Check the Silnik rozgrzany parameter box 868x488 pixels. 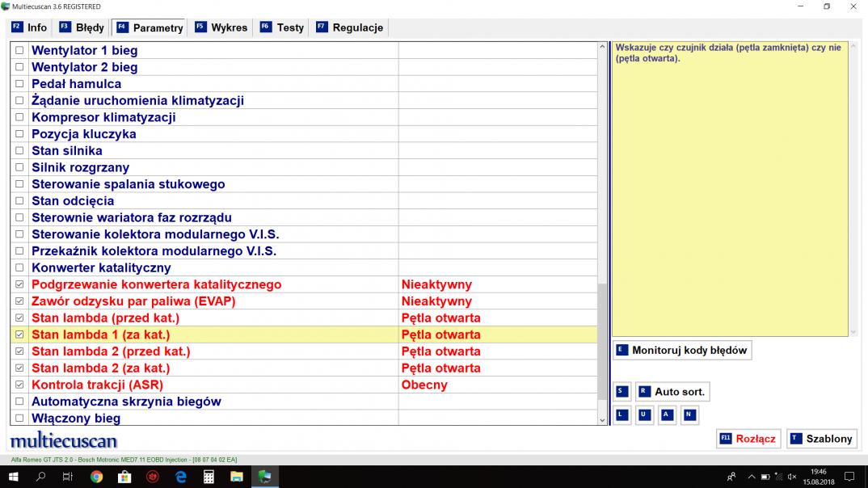point(20,168)
